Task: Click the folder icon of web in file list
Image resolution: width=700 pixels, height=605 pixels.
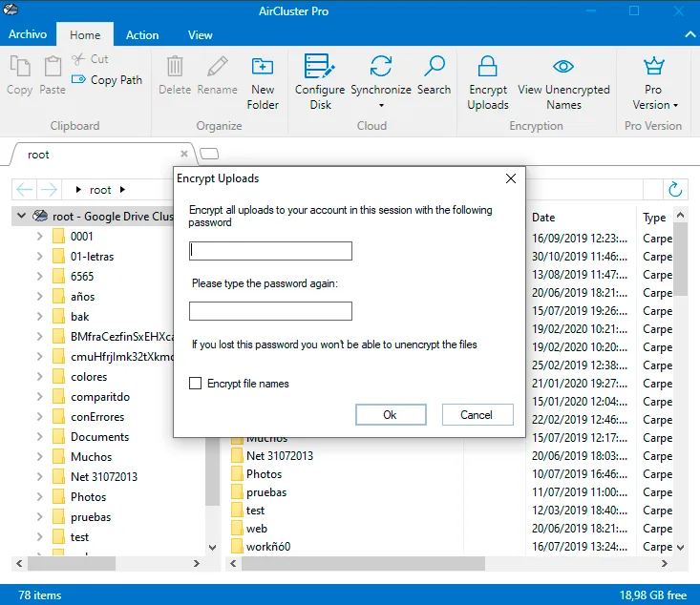Action: pos(237,529)
